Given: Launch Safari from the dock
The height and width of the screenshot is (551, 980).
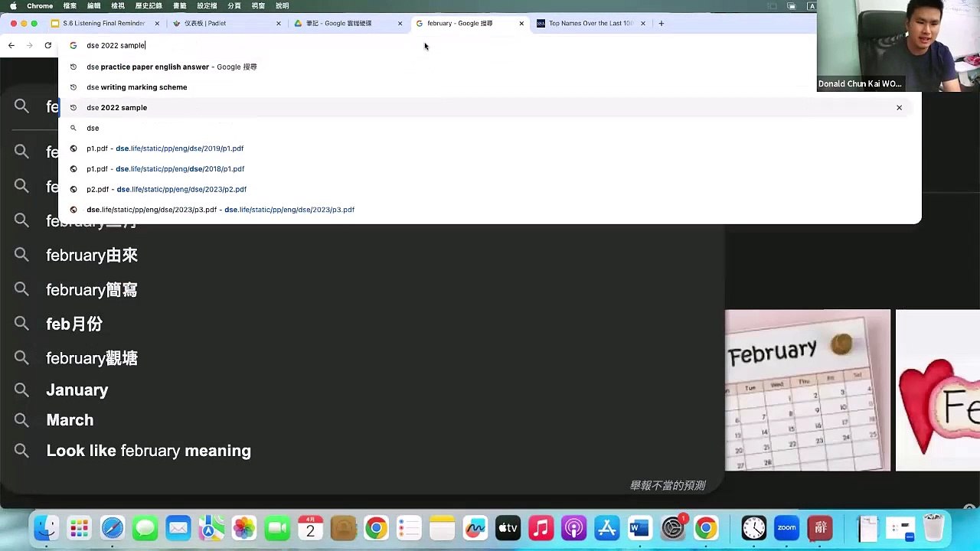Looking at the screenshot, I should click(x=112, y=528).
